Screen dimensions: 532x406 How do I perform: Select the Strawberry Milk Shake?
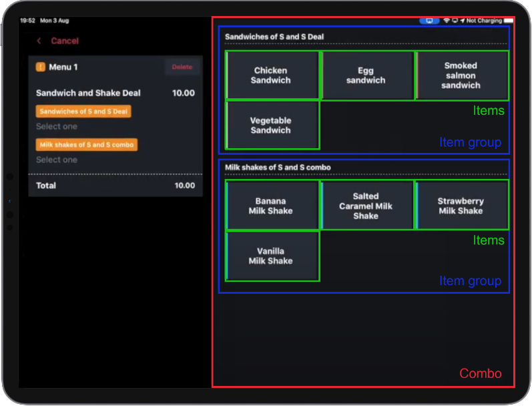click(461, 206)
